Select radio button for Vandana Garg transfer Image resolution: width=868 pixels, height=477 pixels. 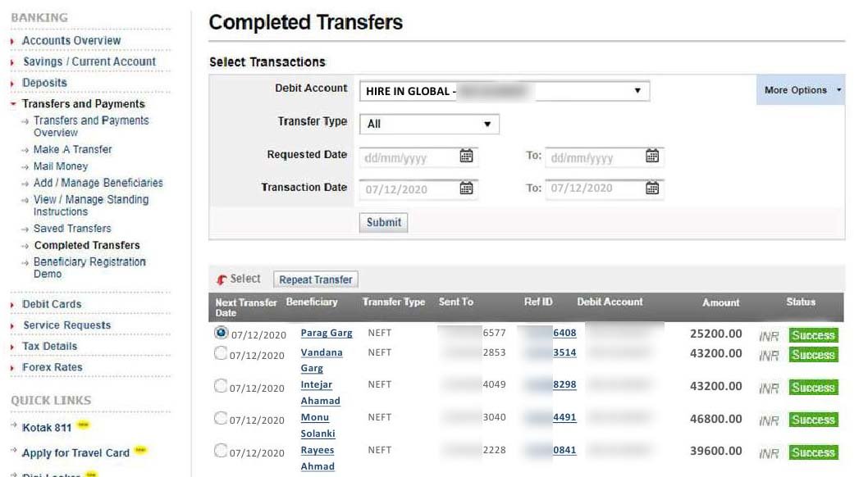pyautogui.click(x=221, y=353)
